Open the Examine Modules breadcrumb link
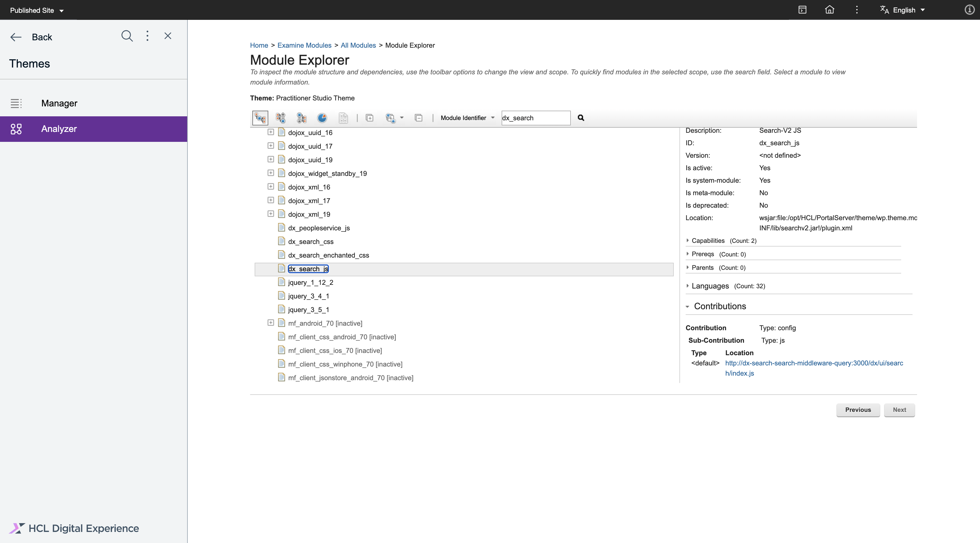980x543 pixels. (x=304, y=45)
